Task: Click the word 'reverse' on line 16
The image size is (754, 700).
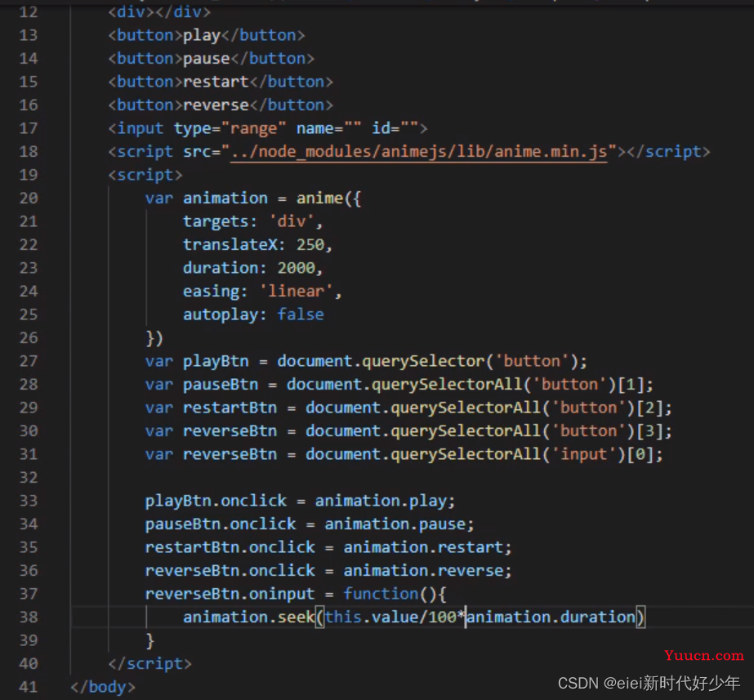Action: [x=216, y=105]
